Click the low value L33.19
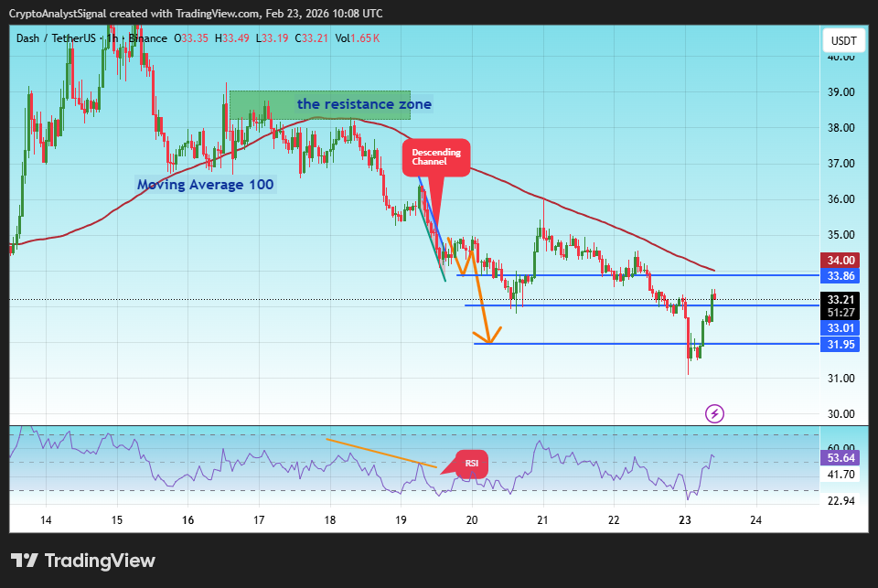 click(x=273, y=38)
